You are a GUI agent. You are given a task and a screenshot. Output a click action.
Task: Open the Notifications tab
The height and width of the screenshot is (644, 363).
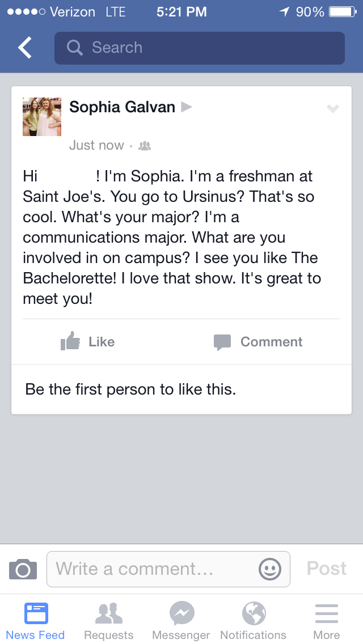(x=254, y=621)
